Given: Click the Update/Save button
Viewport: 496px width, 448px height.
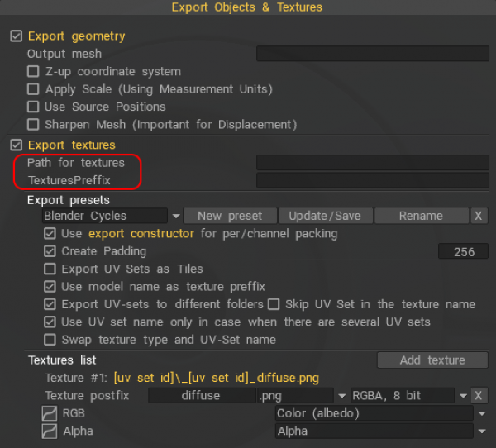Looking at the screenshot, I should pos(325,216).
